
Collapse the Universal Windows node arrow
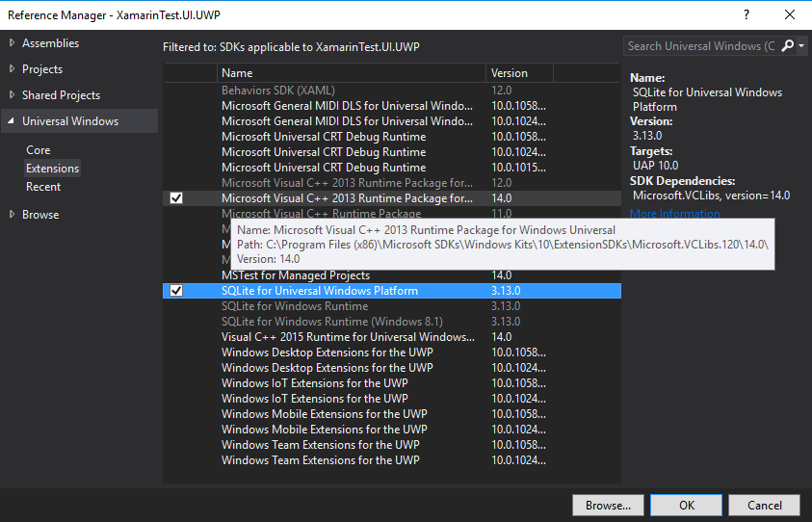click(12, 121)
